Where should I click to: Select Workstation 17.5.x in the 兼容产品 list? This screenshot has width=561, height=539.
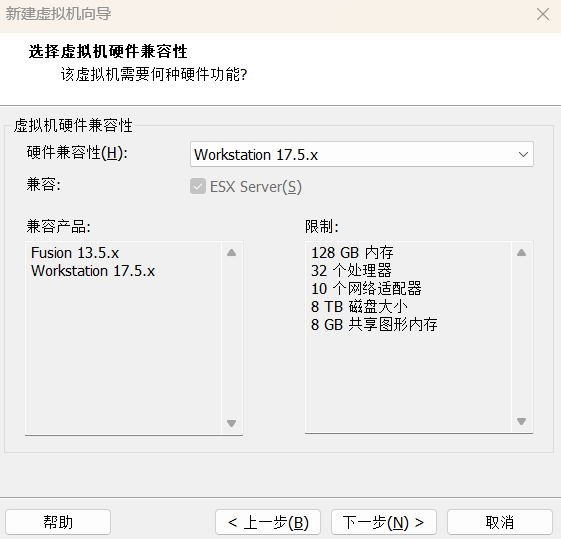[93, 271]
